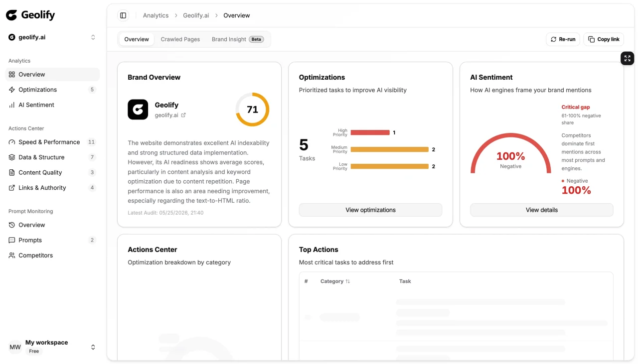Go to Speed & Performance actions
Viewport: 638px width, 364px height.
tap(49, 142)
